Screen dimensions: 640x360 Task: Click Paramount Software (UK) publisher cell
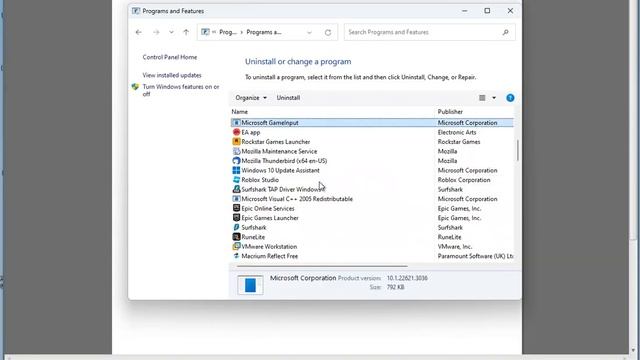point(476,256)
